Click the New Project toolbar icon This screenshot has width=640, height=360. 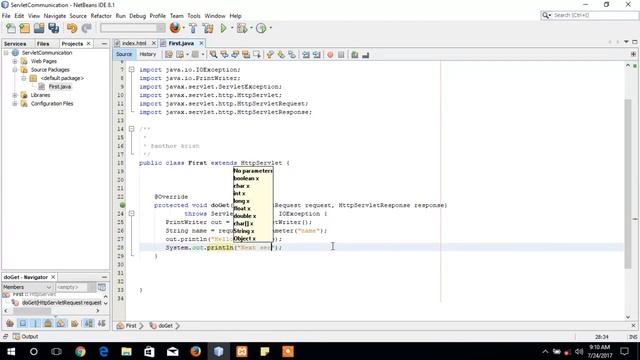(x=25, y=28)
